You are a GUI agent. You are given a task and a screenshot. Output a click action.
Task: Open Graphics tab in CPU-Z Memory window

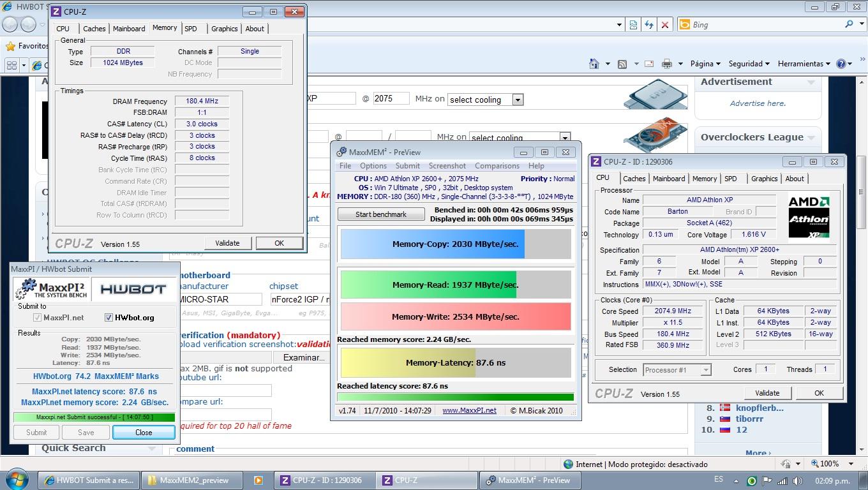(225, 29)
